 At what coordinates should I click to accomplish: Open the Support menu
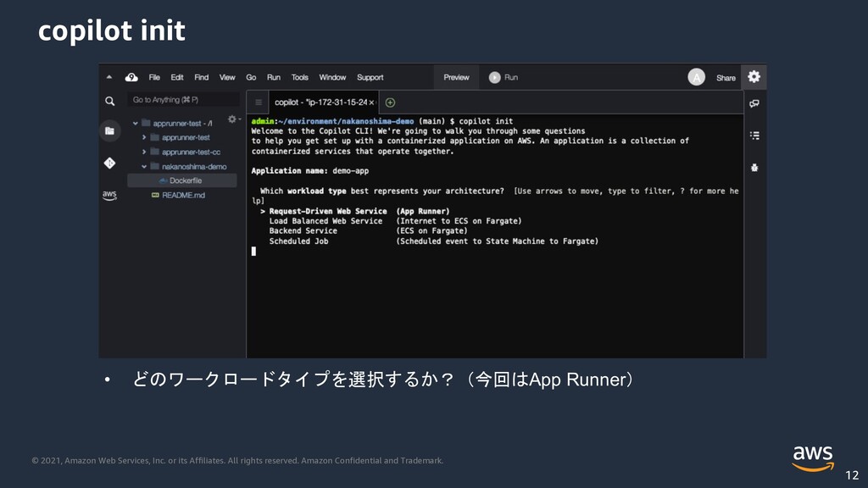point(370,77)
